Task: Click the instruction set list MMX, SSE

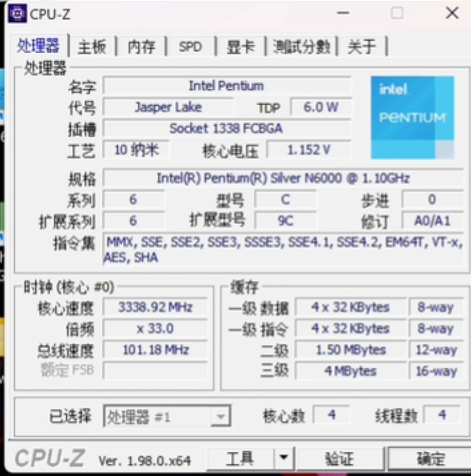Action: pyautogui.click(x=283, y=250)
